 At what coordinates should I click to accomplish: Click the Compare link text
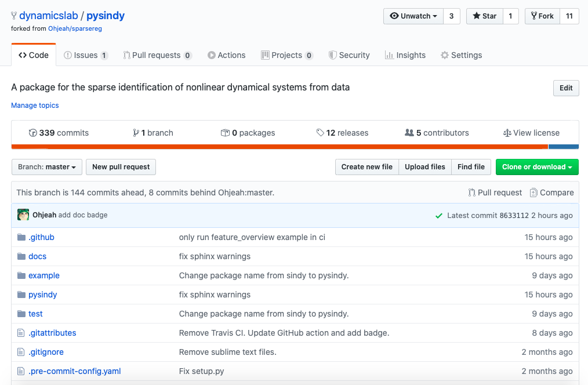coord(557,192)
